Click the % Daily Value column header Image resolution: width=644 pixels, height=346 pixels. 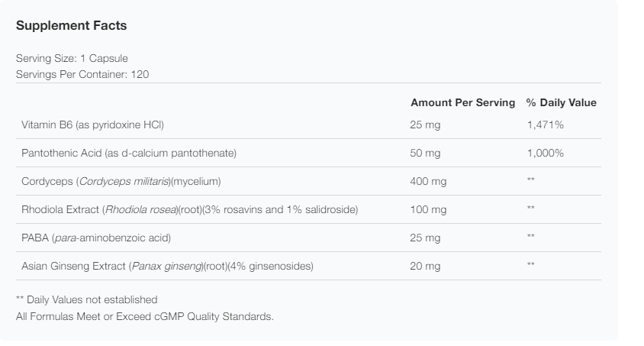tap(561, 102)
